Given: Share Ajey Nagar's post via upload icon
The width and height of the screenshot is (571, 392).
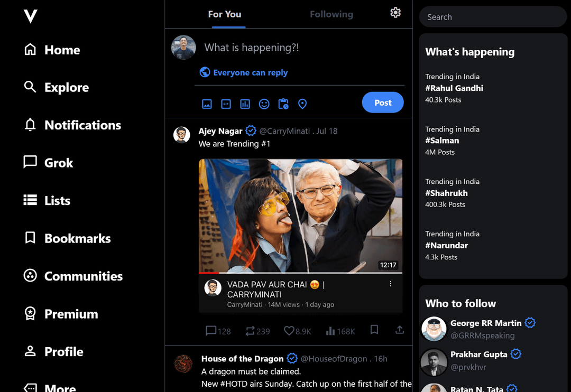Looking at the screenshot, I should pos(400,330).
